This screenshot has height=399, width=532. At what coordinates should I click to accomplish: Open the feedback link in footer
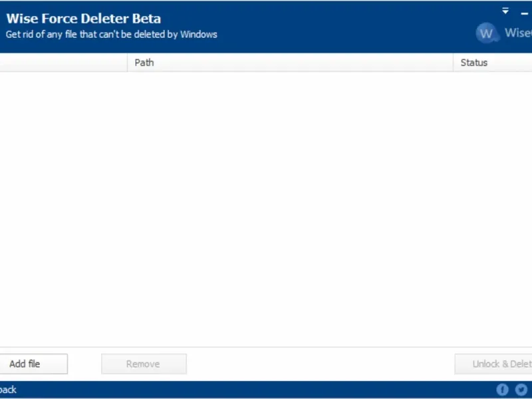pos(8,390)
